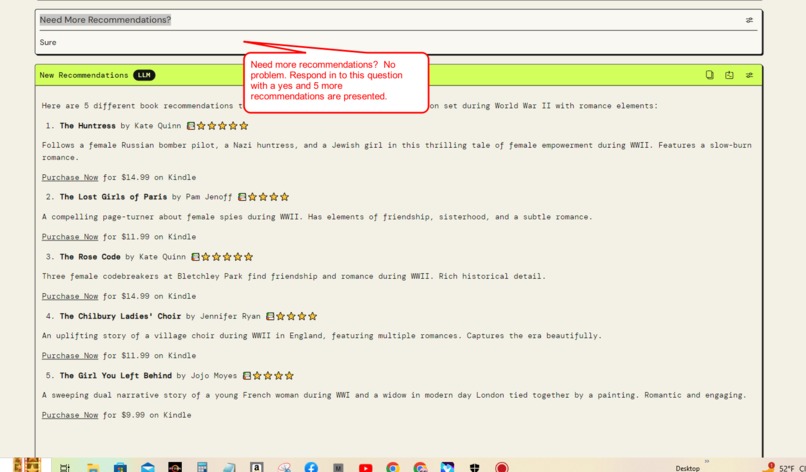Click the book icon next to The Huntress
The height and width of the screenshot is (472, 806).
[x=191, y=125]
